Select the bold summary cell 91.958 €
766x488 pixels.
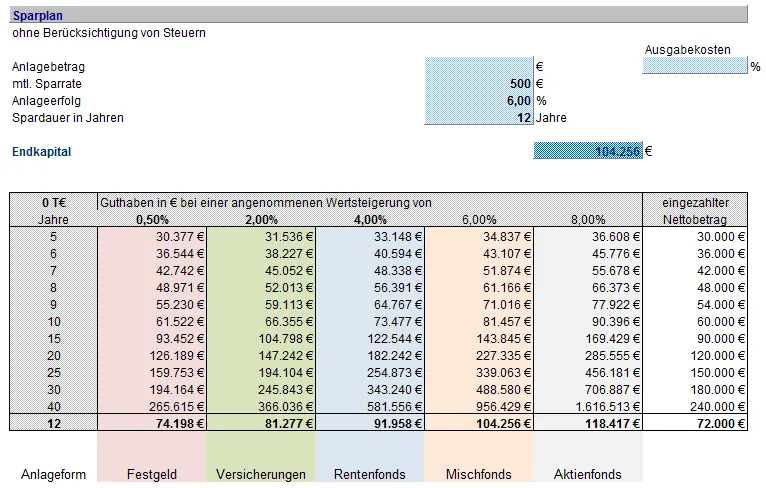pyautogui.click(x=370, y=423)
